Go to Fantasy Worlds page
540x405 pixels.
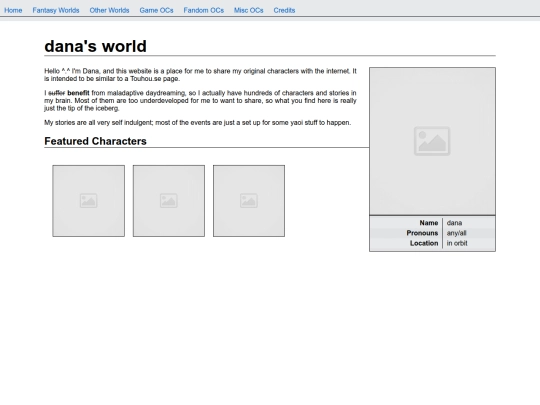pyautogui.click(x=56, y=10)
